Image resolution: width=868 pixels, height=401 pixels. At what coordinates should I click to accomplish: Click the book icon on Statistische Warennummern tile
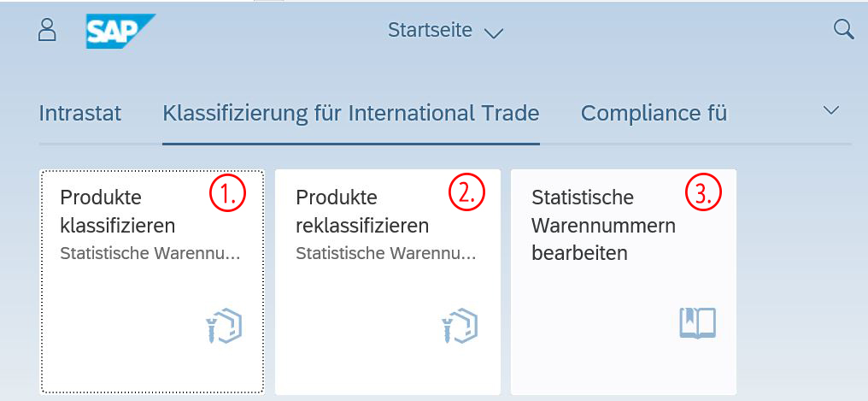pyautogui.click(x=697, y=323)
